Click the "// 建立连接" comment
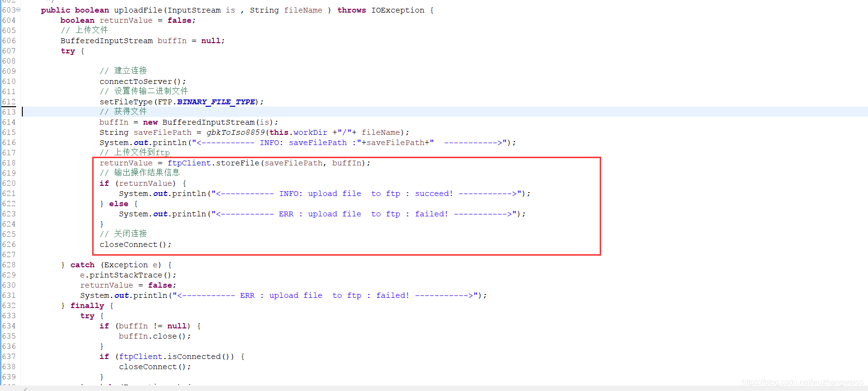Viewport: 868px width, 391px height. pos(123,71)
